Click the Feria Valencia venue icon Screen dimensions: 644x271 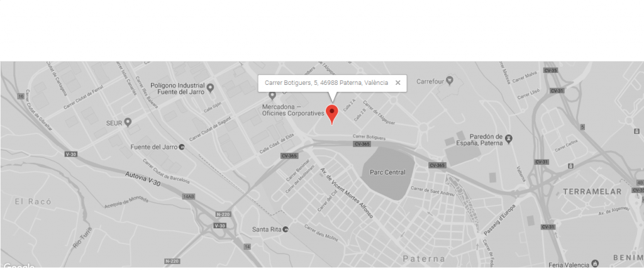pyautogui.click(x=595, y=263)
